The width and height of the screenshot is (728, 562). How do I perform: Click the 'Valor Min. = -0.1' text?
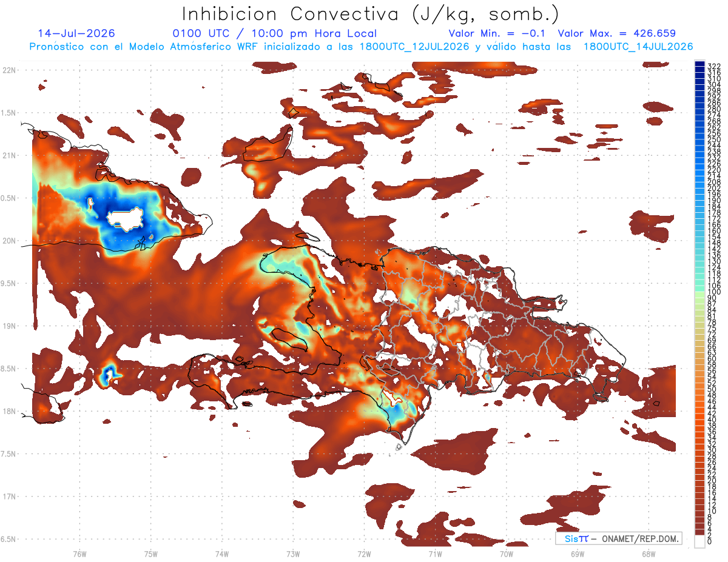(x=497, y=33)
